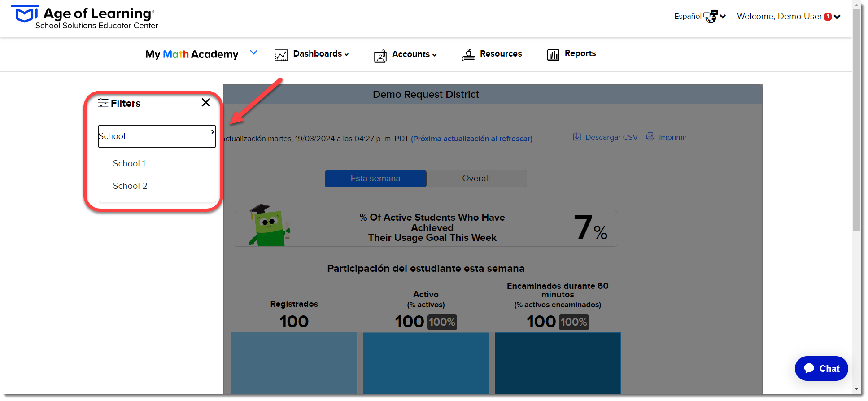This screenshot has width=868, height=401.
Task: Open the Chat widget
Action: (821, 369)
